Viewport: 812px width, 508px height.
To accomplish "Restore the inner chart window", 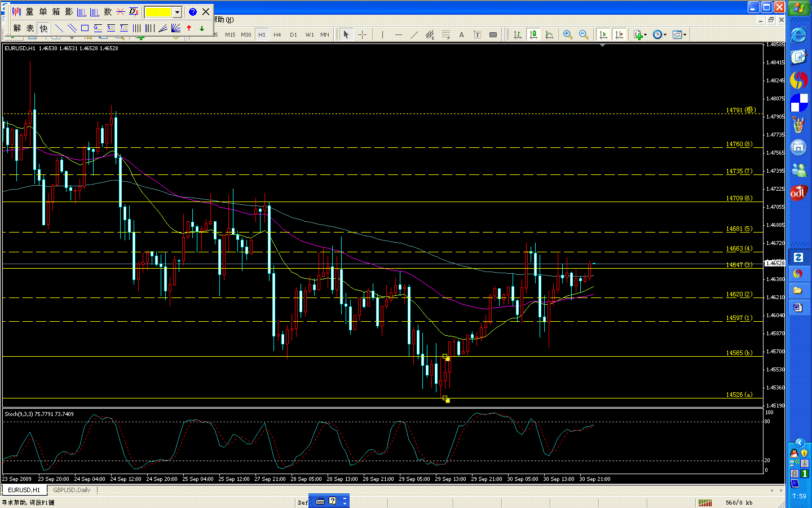I will coord(771,20).
